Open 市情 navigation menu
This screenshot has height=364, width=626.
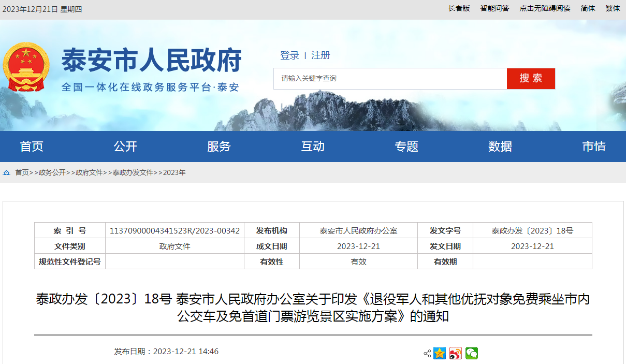[x=594, y=147]
